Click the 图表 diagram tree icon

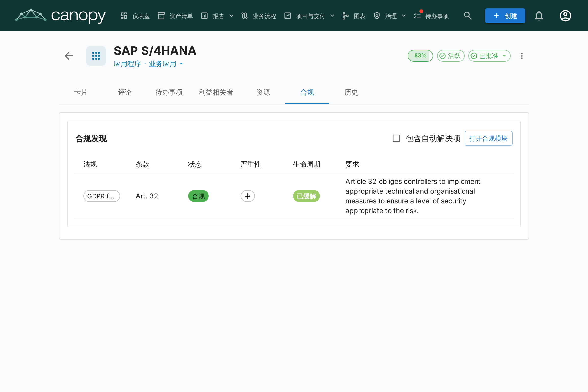coord(345,16)
